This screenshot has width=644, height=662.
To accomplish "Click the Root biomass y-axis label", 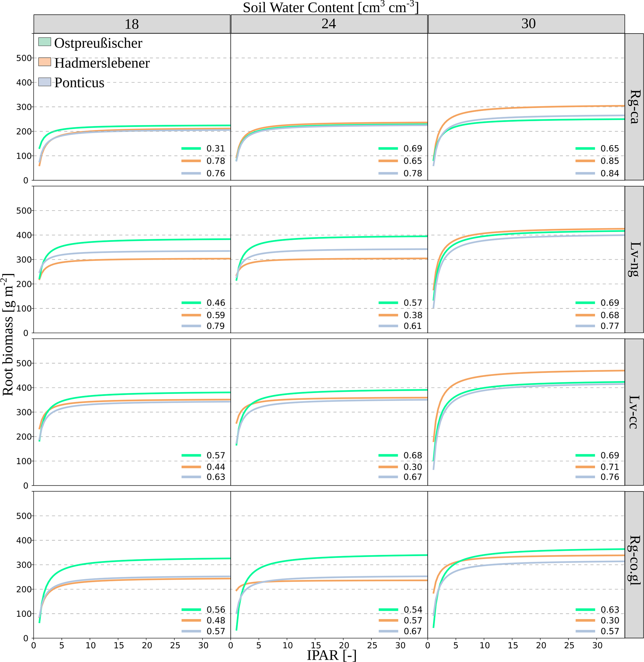I will [x=8, y=334].
